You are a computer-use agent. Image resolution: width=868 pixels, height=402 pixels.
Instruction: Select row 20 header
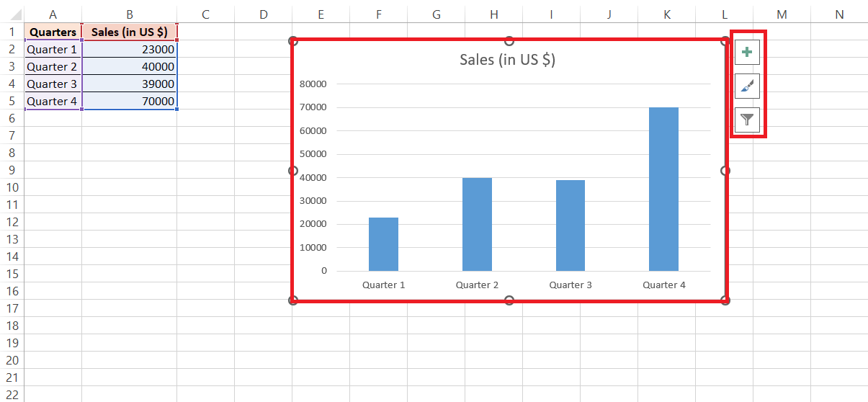(x=12, y=360)
